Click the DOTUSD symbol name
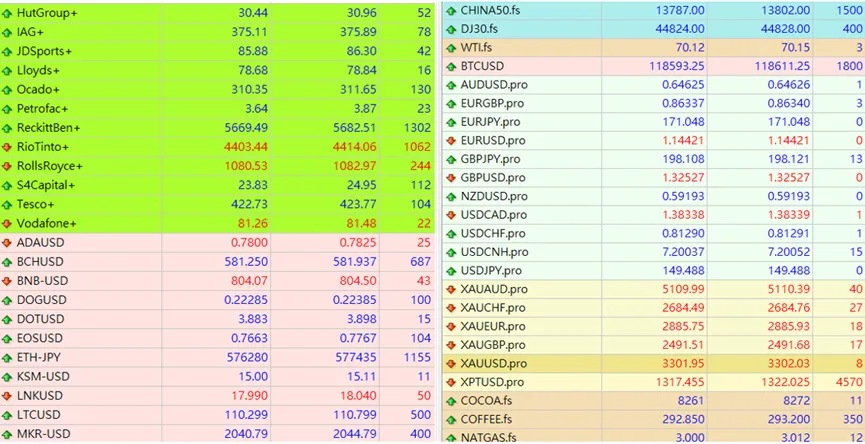This screenshot has width=865, height=444. coord(40,319)
